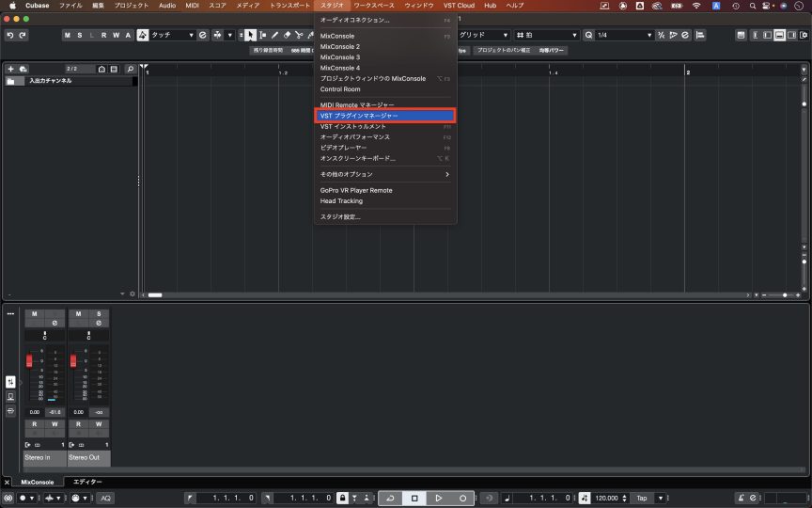
Task: Toggle global Write W automation in the toolbar
Action: (x=116, y=35)
